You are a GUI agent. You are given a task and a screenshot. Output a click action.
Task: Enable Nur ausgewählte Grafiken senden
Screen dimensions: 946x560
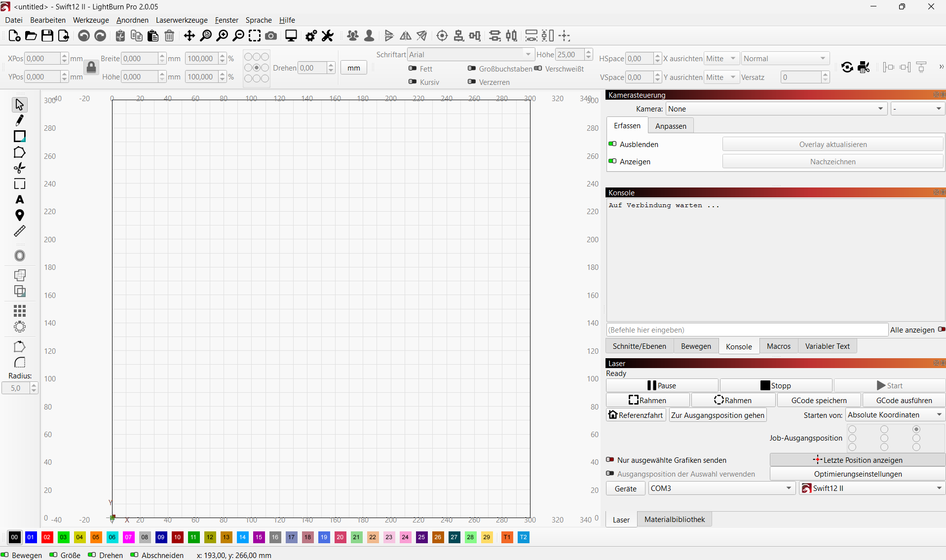pyautogui.click(x=610, y=460)
